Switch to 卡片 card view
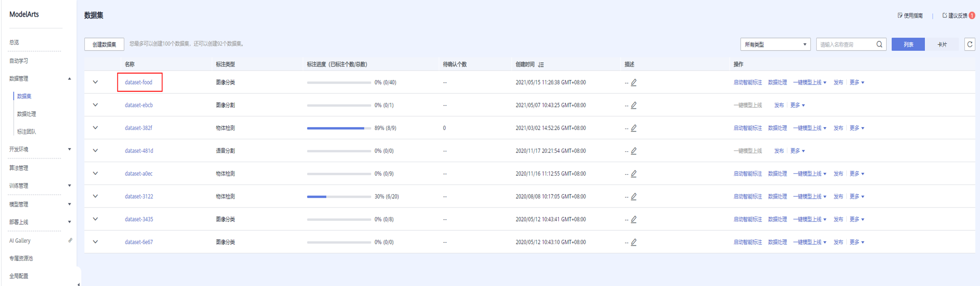Image resolution: width=980 pixels, height=286 pixels. point(942,45)
